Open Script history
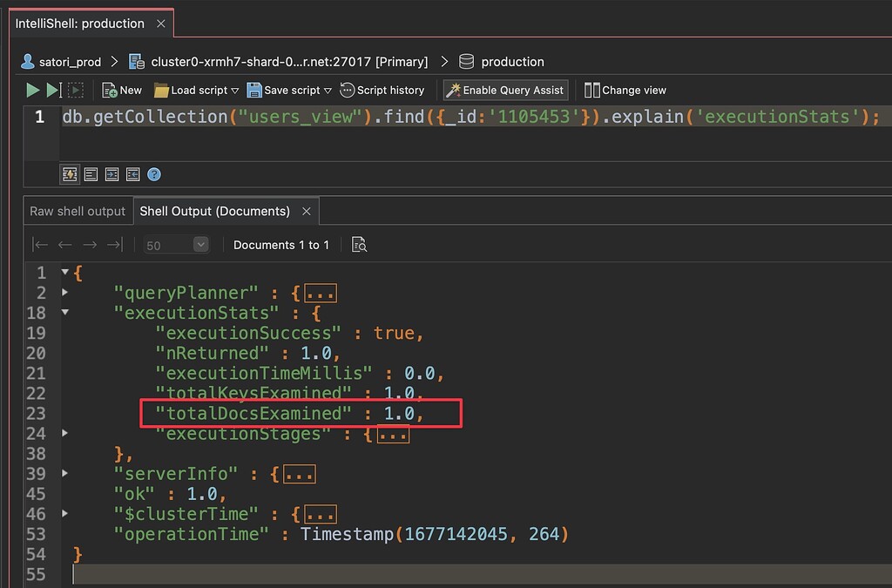The width and height of the screenshot is (892, 588). tap(382, 90)
